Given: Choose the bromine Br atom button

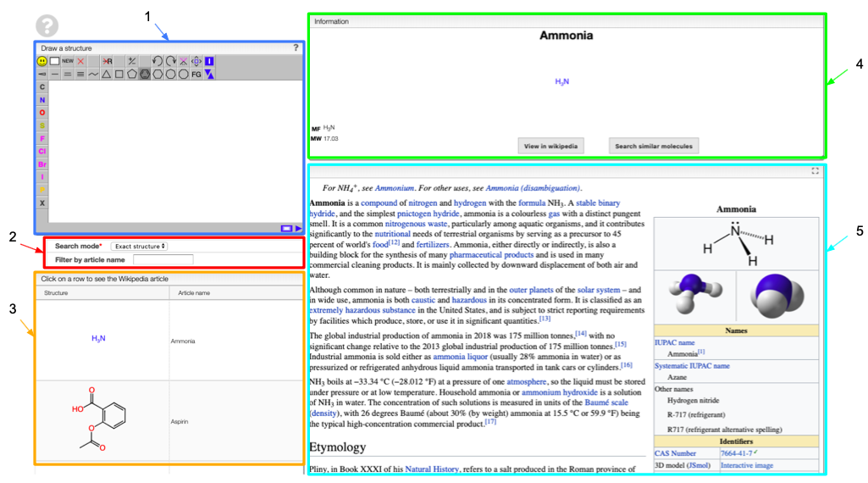Looking at the screenshot, I should [42, 164].
